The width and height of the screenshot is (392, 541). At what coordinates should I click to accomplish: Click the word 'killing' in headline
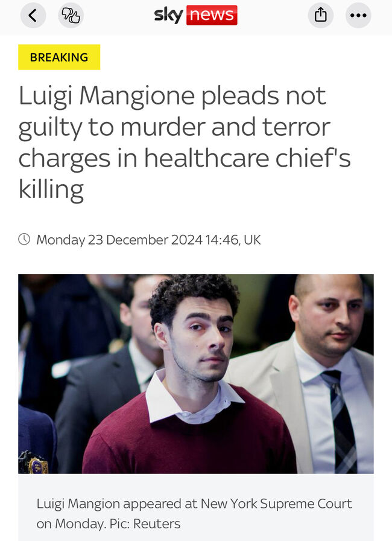[51, 190]
